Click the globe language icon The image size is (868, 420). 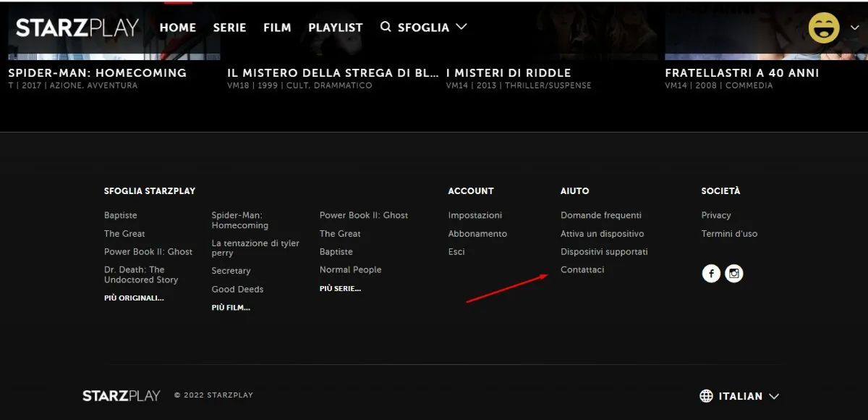(x=707, y=396)
